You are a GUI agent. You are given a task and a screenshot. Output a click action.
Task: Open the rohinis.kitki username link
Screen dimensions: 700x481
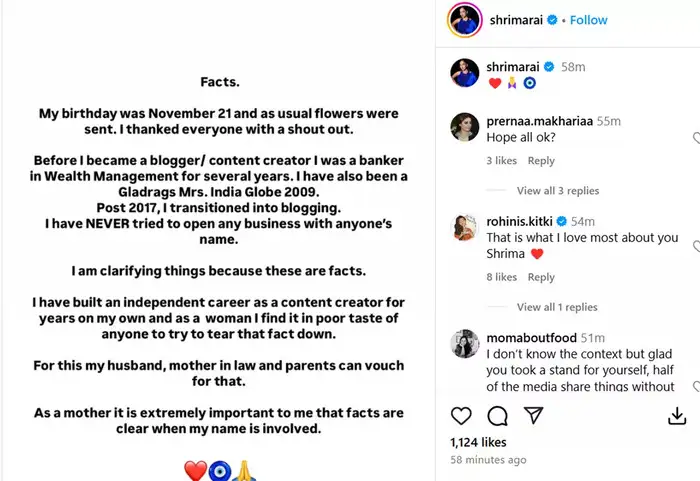(520, 221)
